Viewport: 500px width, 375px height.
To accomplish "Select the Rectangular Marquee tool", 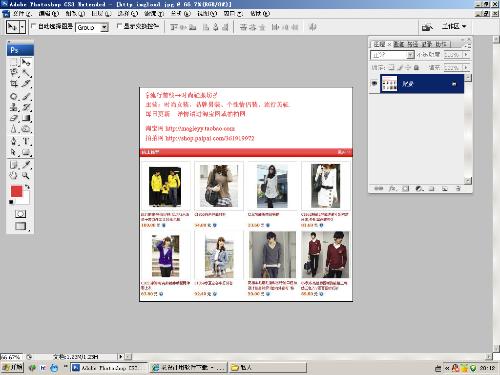I will tap(14, 62).
